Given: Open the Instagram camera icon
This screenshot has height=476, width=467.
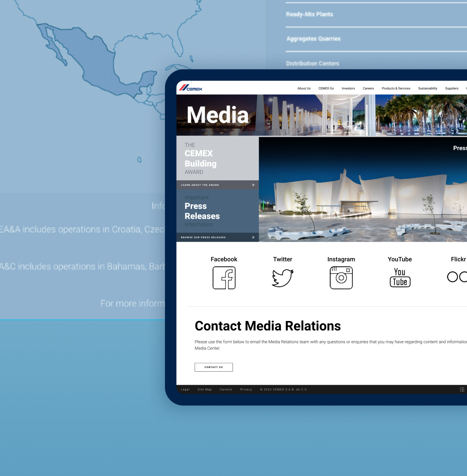Looking at the screenshot, I should [x=341, y=278].
